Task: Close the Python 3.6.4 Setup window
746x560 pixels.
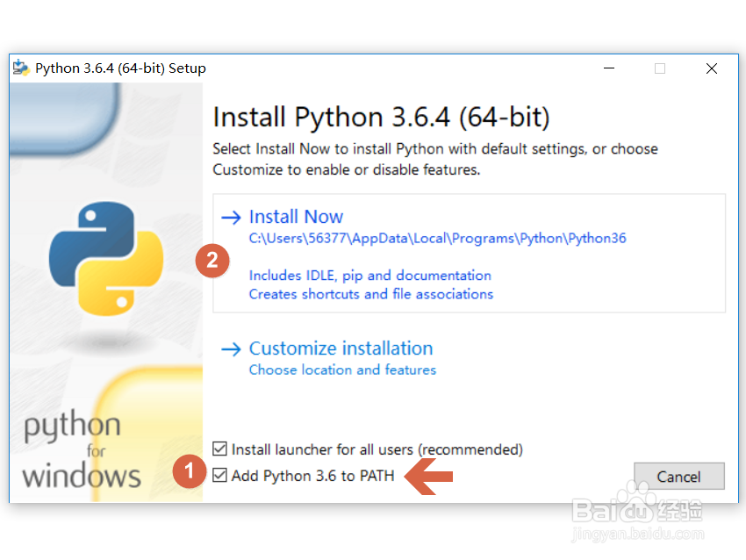Action: coord(712,68)
